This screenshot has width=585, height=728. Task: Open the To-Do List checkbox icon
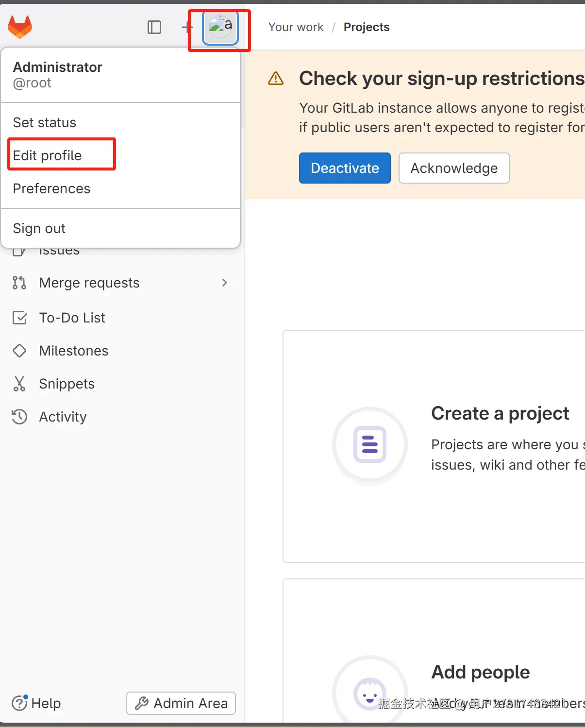click(x=19, y=318)
